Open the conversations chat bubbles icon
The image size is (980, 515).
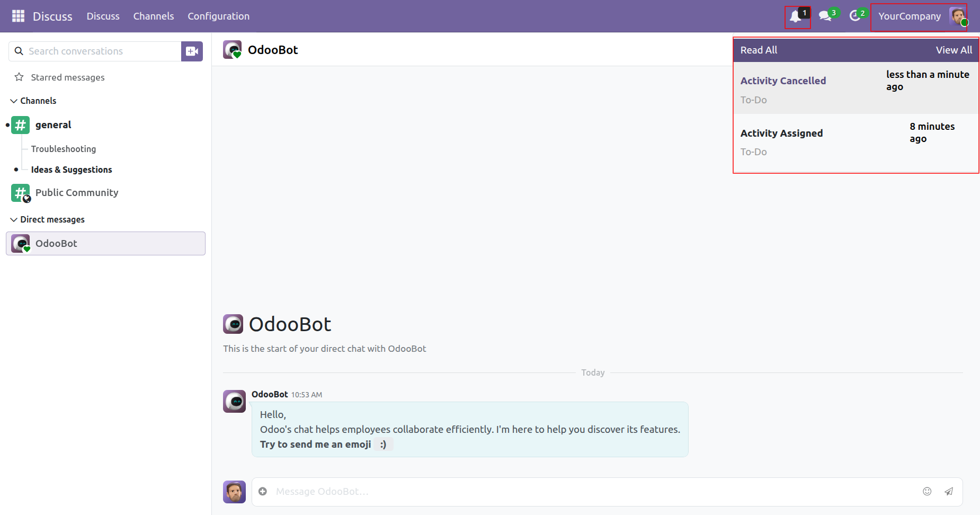825,16
